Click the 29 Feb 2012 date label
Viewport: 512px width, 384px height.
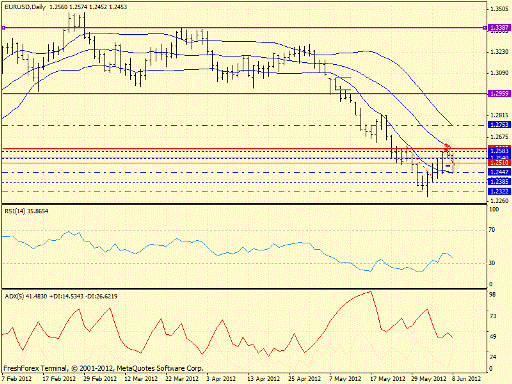coord(100,379)
